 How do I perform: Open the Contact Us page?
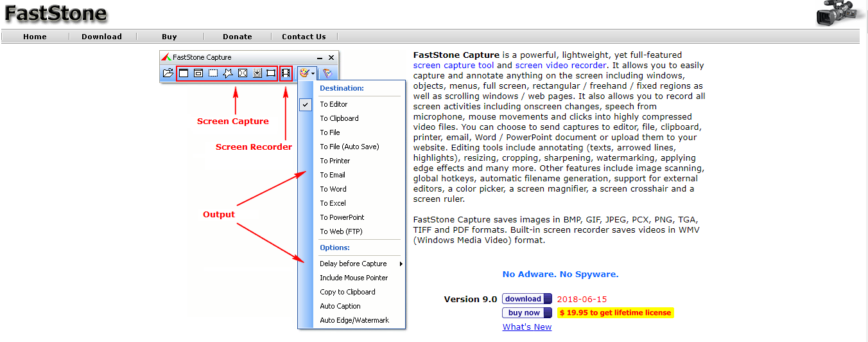point(304,37)
